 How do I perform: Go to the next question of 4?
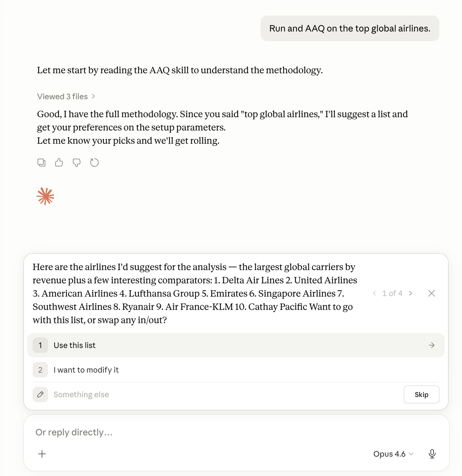coord(411,293)
